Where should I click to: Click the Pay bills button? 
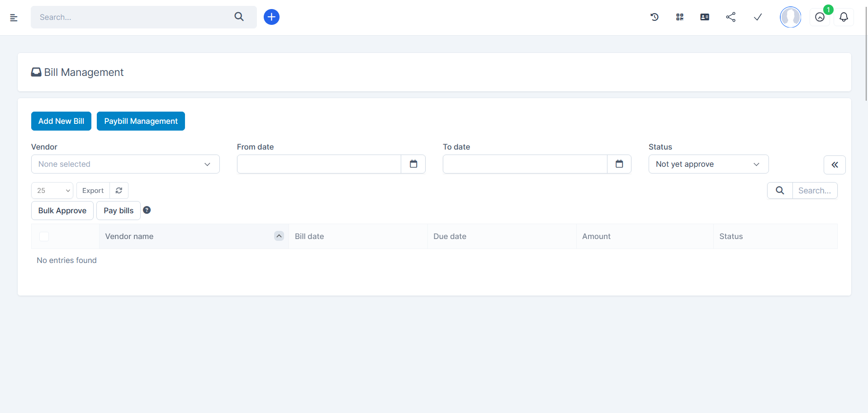point(119,211)
